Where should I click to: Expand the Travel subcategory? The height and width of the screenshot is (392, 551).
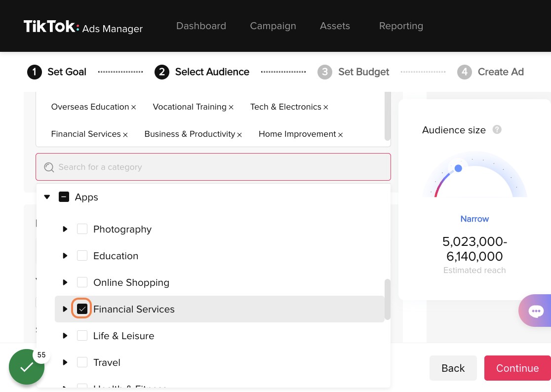click(x=65, y=362)
